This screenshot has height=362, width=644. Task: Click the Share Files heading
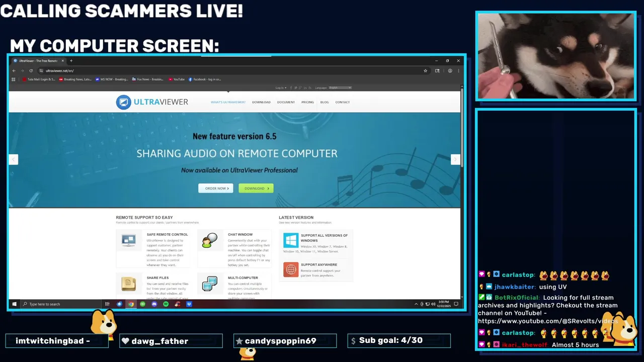click(x=157, y=278)
